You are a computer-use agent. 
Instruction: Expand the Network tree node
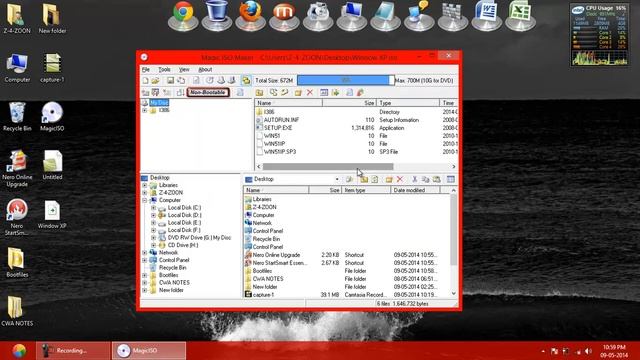tap(144, 253)
